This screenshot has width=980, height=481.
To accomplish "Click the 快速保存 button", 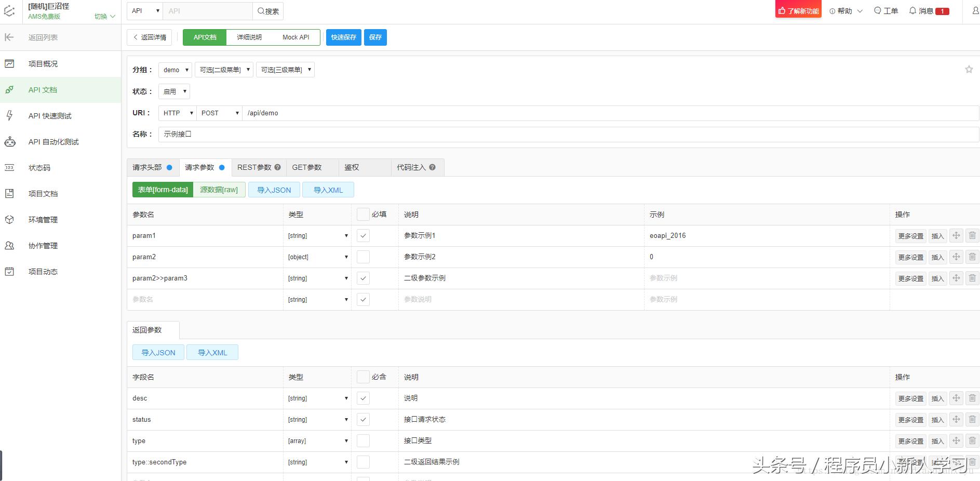I will click(343, 37).
